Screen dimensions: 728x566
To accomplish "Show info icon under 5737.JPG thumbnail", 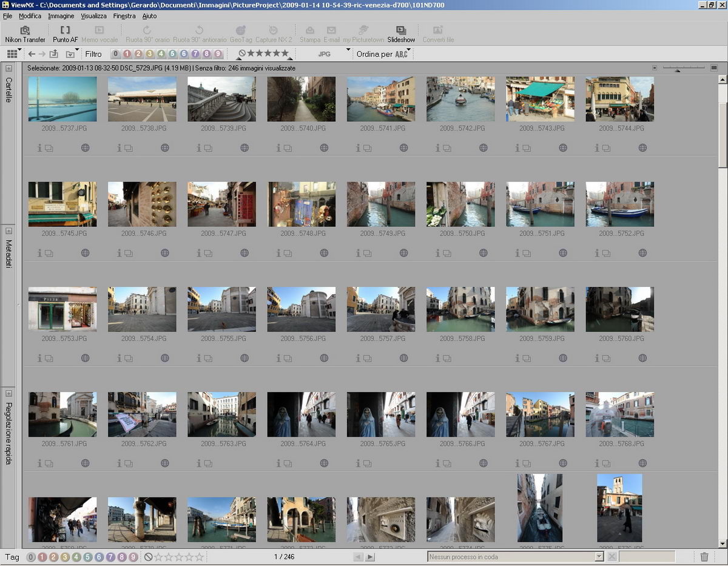I will coord(40,147).
